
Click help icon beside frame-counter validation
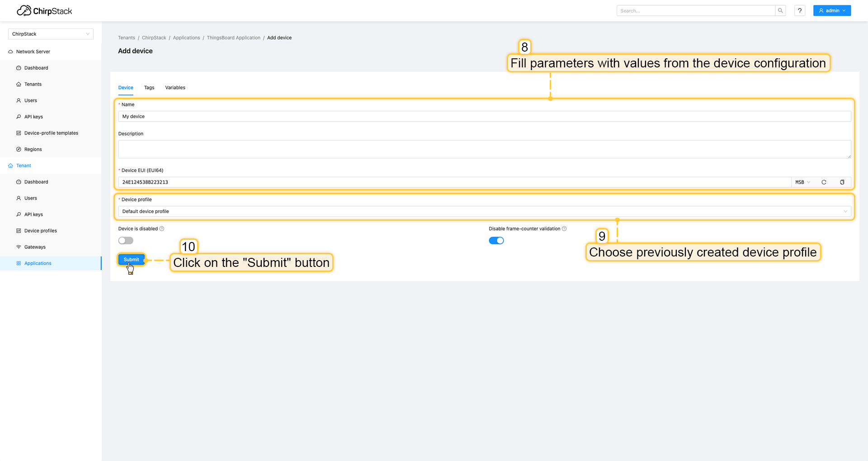click(x=564, y=229)
